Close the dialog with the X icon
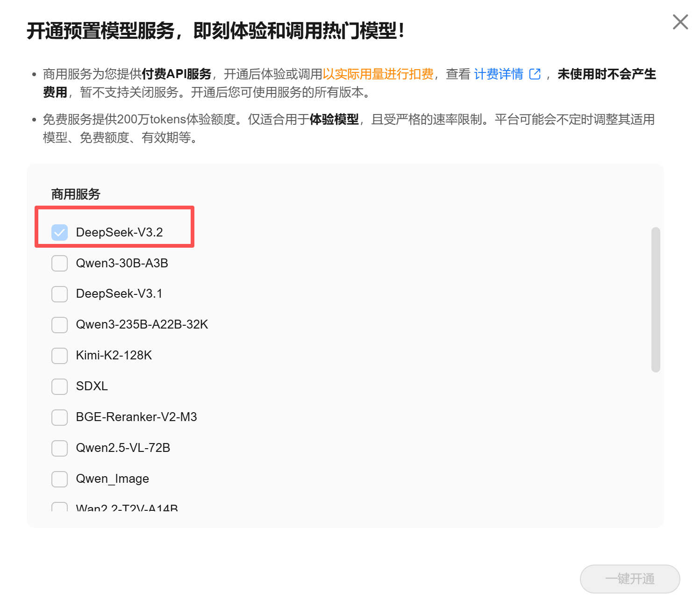The width and height of the screenshot is (700, 601). (x=680, y=21)
